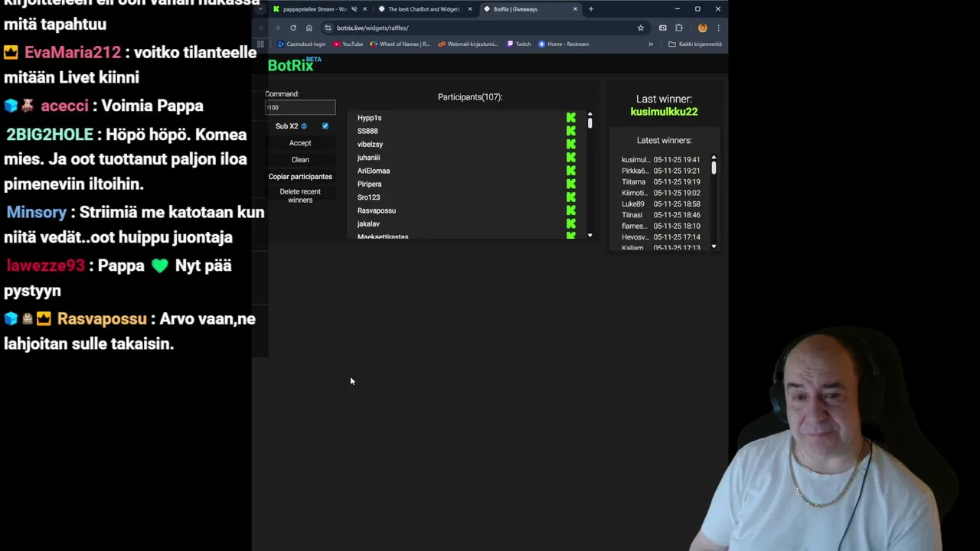Image resolution: width=980 pixels, height=551 pixels.
Task: Open the Wheel of Names bookmark
Action: coord(400,44)
